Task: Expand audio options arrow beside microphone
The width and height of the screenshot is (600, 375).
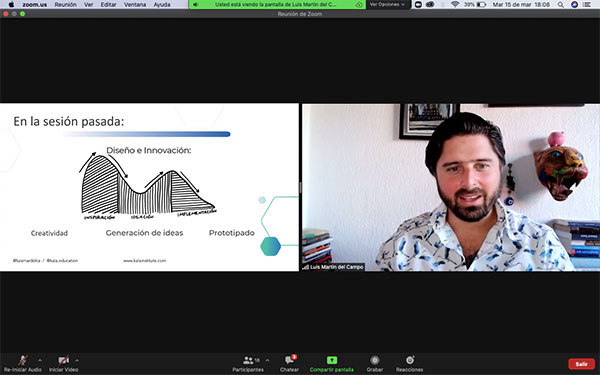Action: (40, 360)
